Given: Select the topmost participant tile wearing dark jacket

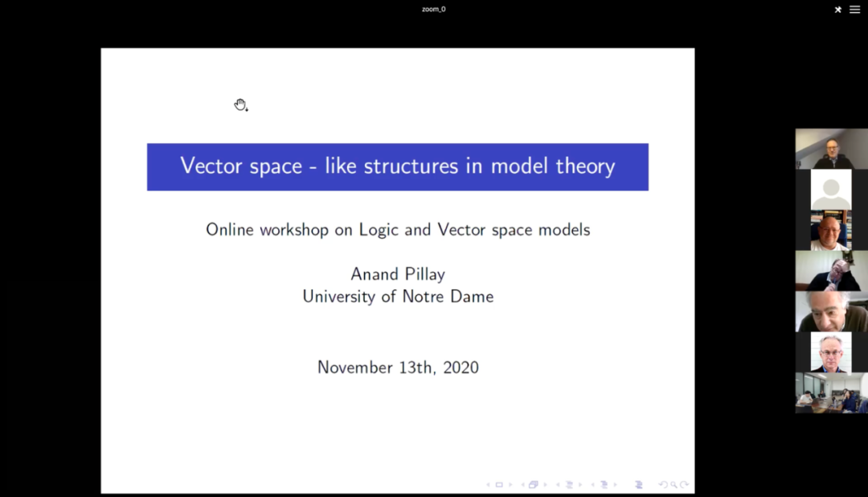Looking at the screenshot, I should (832, 149).
